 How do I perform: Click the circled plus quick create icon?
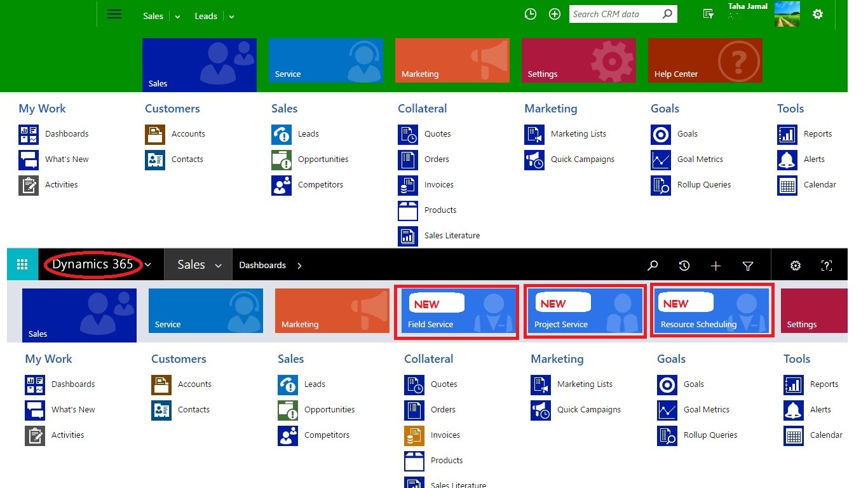click(x=555, y=14)
